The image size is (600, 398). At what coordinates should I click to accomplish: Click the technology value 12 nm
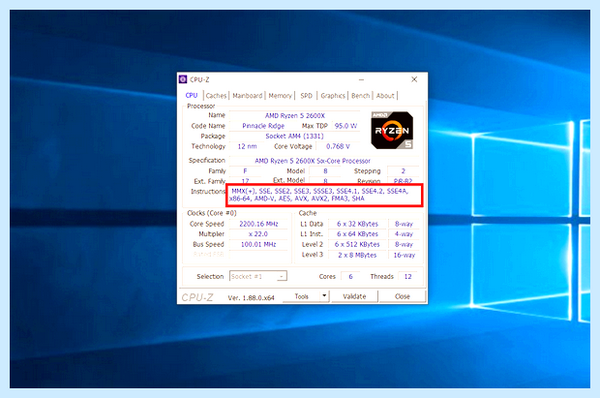(x=247, y=146)
